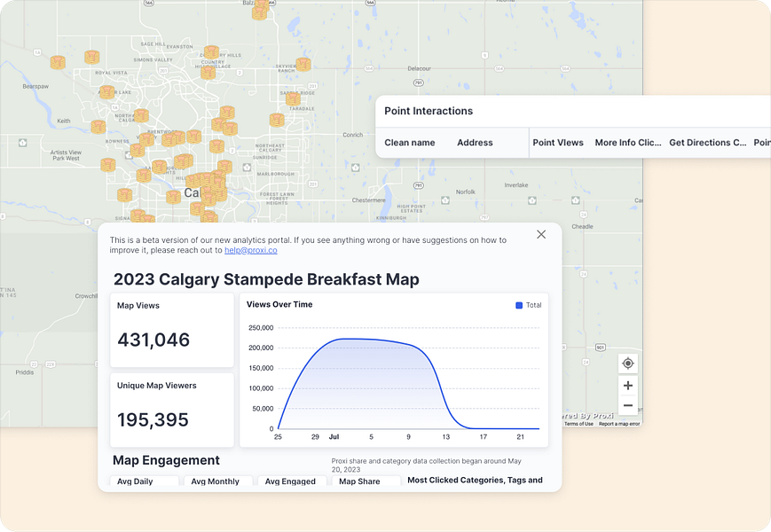
Task: Sort by Point Views column header
Action: (x=558, y=143)
